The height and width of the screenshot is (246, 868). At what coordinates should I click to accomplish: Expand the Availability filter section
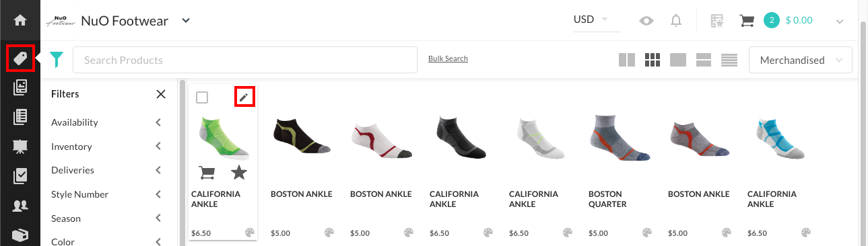[x=106, y=122]
